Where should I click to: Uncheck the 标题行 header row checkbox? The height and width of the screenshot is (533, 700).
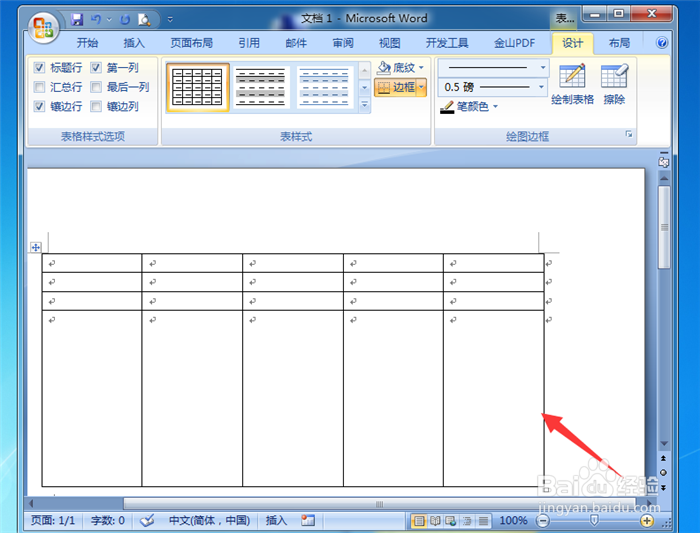[40, 68]
